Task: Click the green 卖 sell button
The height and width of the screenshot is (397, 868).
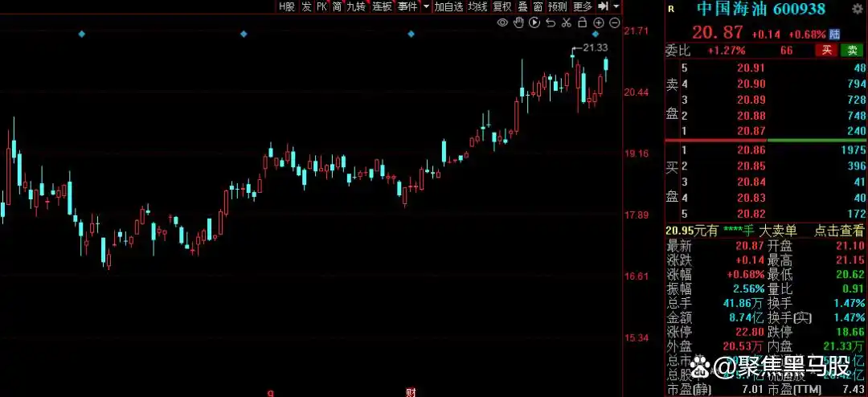Action: 852,51
